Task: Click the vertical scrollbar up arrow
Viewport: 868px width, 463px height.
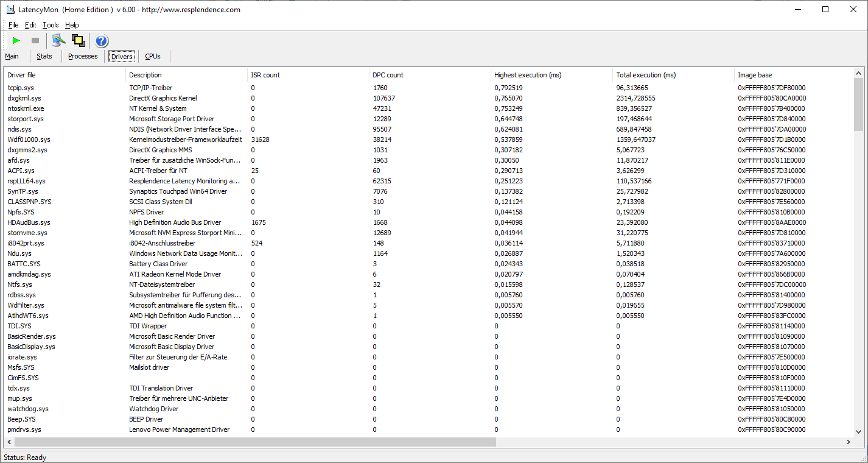Action: [858, 72]
